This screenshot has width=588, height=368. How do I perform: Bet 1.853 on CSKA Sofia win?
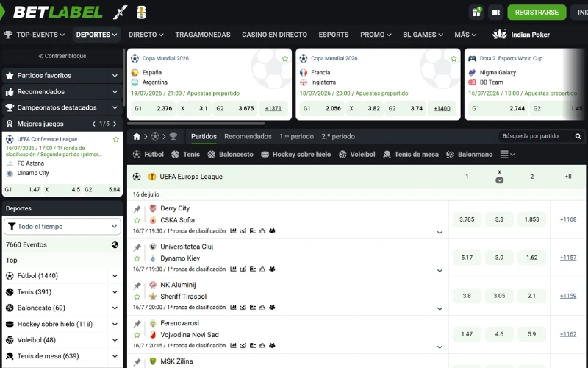pos(531,219)
